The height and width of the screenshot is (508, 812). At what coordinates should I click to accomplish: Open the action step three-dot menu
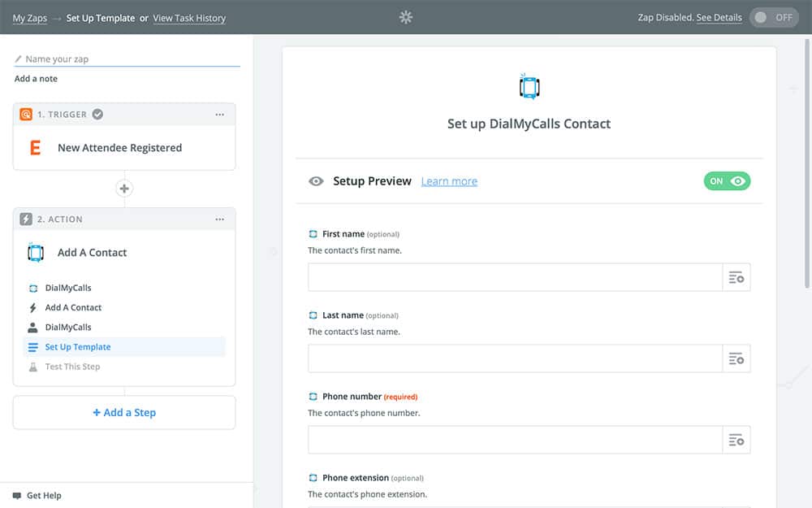click(x=219, y=219)
